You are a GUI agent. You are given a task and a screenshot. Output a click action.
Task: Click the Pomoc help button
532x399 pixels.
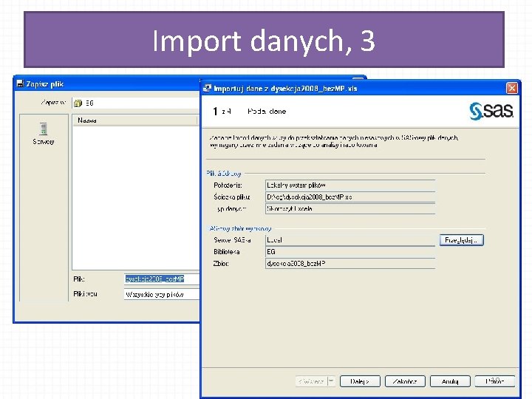(x=494, y=381)
